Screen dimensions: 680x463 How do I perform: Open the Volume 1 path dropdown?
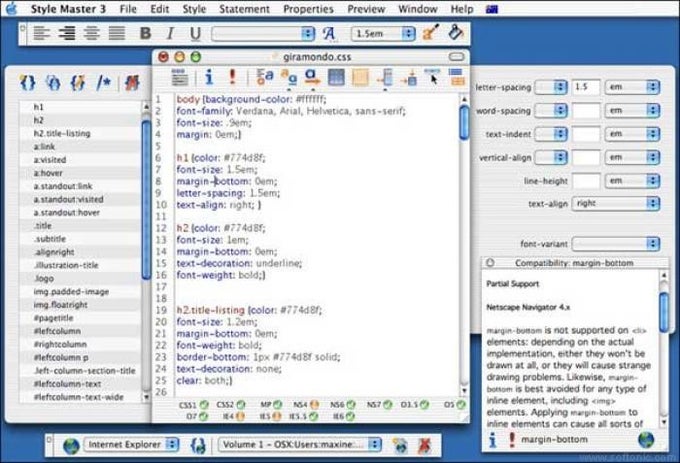coord(300,445)
